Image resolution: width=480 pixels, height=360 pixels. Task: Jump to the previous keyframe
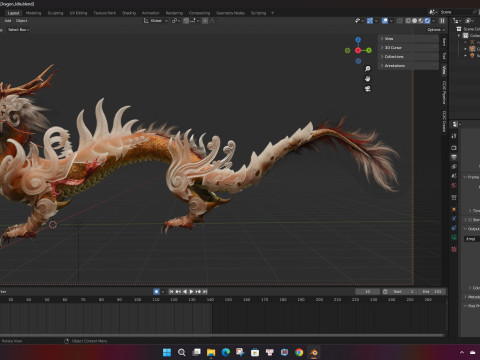[178, 292]
